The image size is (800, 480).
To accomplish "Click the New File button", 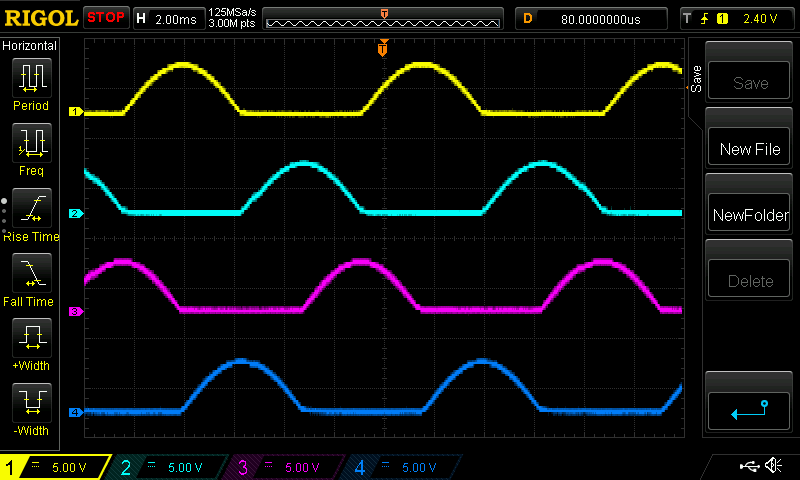I will pos(749,148).
